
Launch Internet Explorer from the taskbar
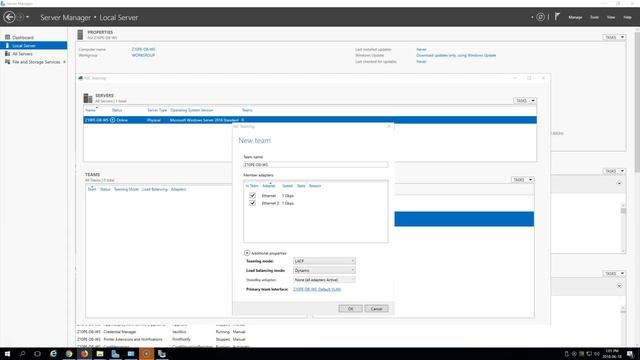53,354
